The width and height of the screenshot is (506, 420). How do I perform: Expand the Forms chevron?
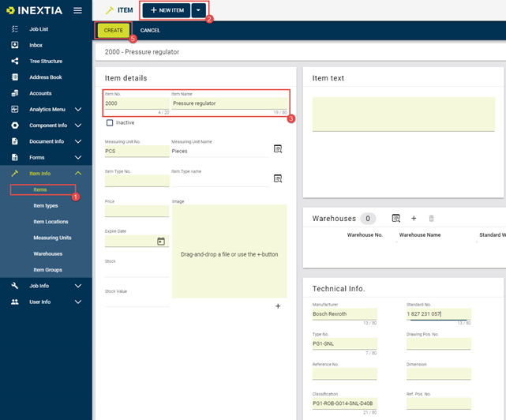coord(78,157)
